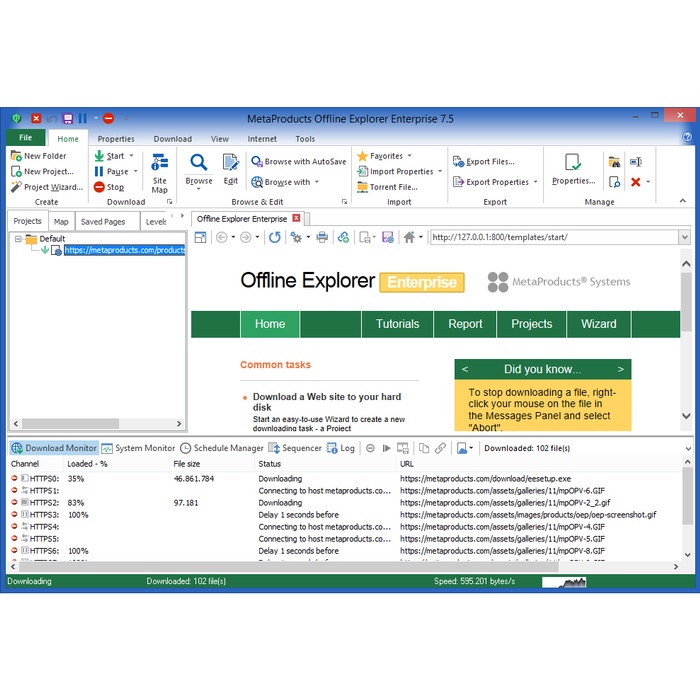This screenshot has width=700, height=700.
Task: Select the Saved Pages panel tab
Action: pos(103,221)
